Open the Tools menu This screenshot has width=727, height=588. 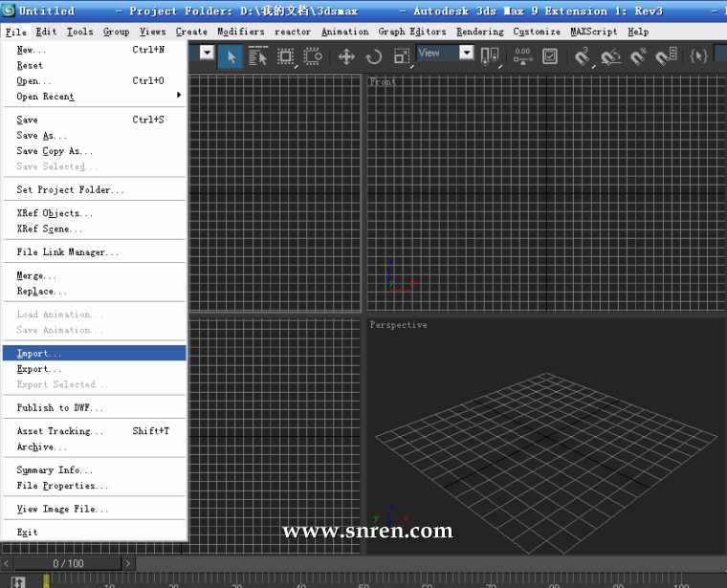(x=79, y=32)
